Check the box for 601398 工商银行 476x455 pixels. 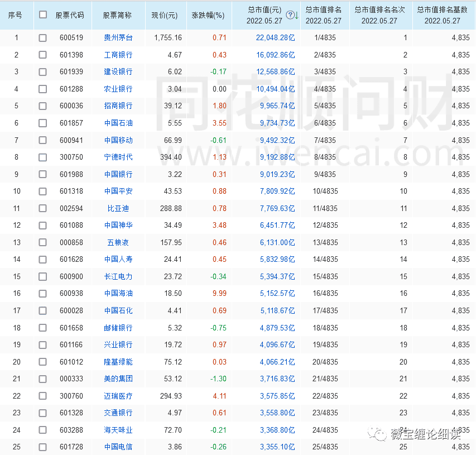pos(43,55)
